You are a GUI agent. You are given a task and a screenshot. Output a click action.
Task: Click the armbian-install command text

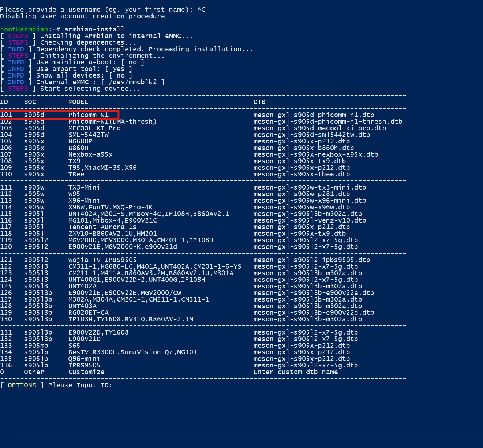pyautogui.click(x=94, y=29)
